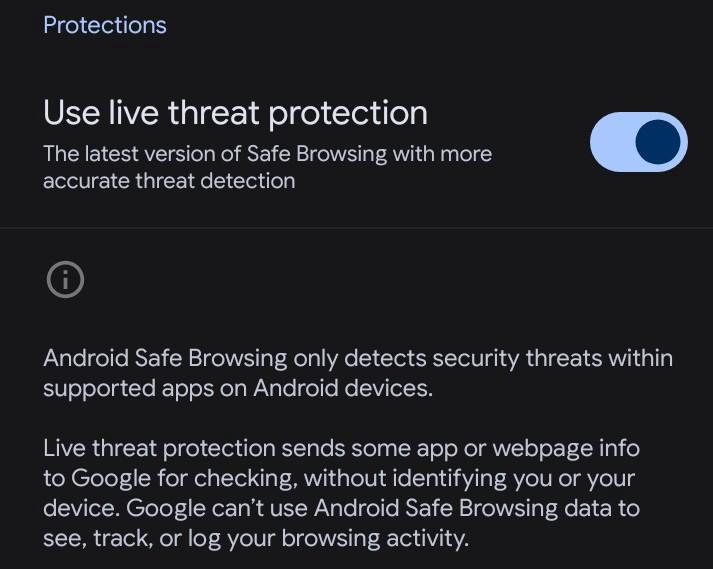Disable the live threat protection switch

(638, 142)
